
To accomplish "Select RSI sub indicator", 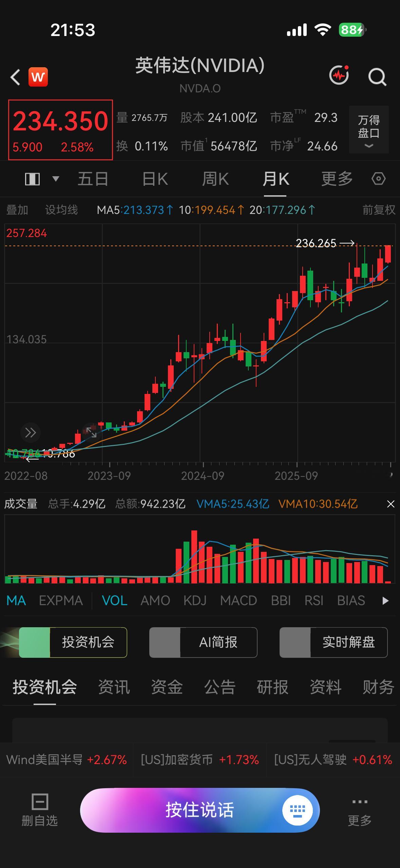I will 314,601.
